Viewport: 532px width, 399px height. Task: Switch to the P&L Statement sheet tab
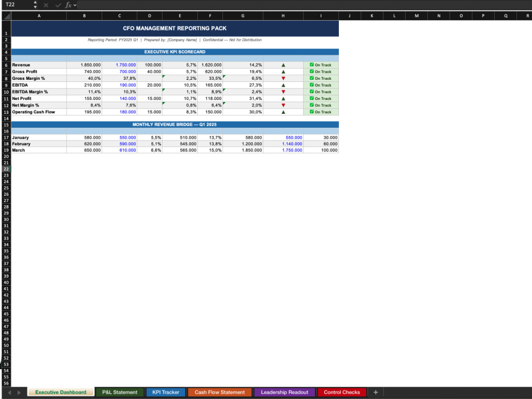[x=120, y=392]
